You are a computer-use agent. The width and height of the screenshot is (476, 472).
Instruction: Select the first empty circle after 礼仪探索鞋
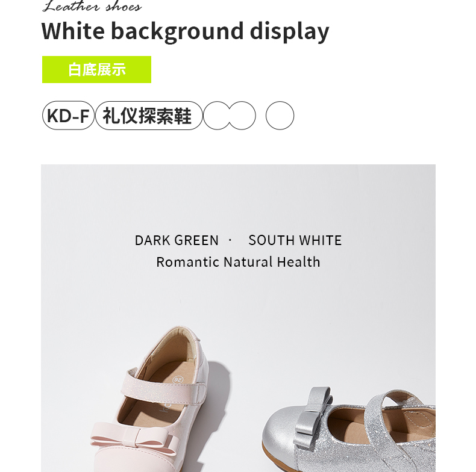tap(217, 116)
